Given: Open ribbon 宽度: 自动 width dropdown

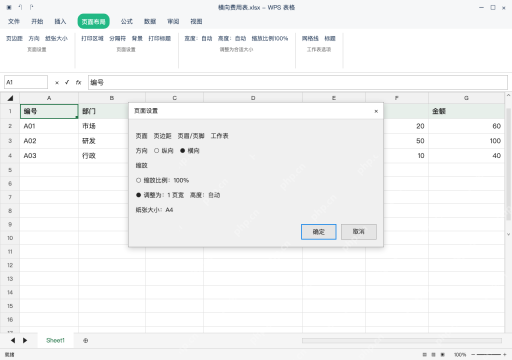Looking at the screenshot, I should click(x=198, y=39).
